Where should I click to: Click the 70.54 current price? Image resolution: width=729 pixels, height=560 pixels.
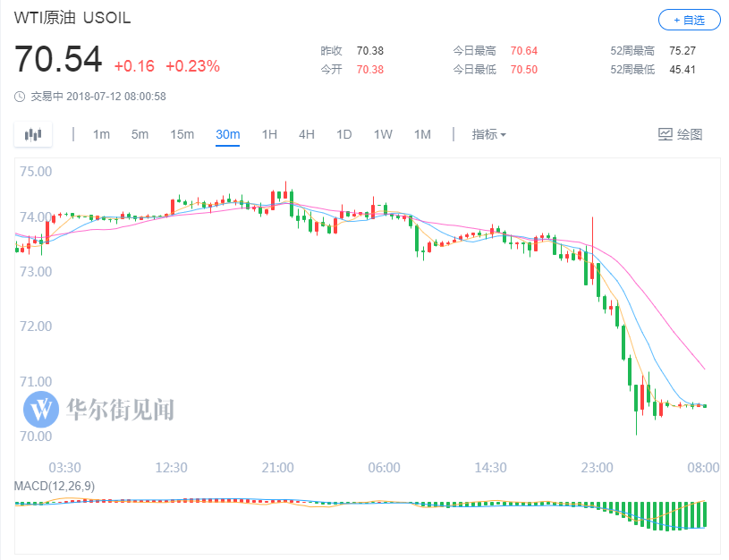58,59
